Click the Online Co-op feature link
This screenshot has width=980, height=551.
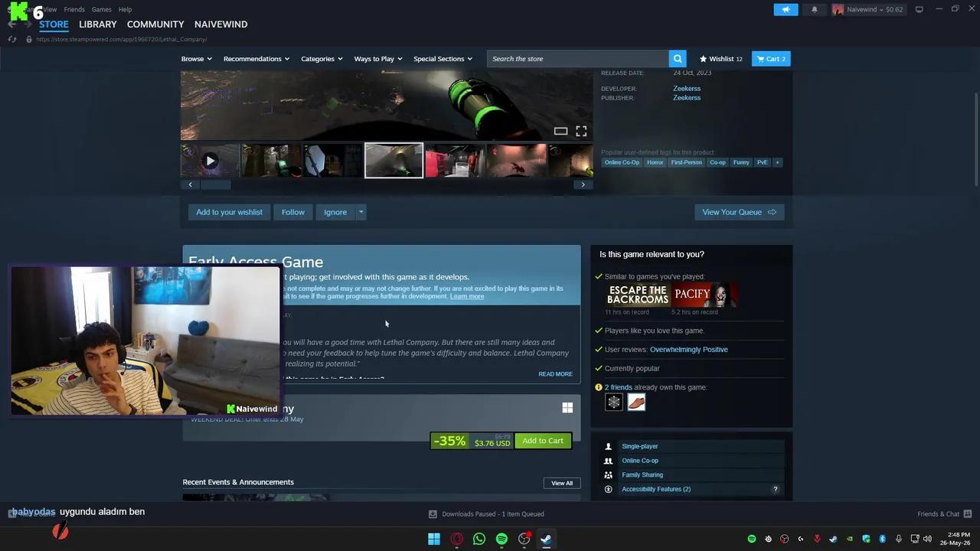[x=640, y=461]
